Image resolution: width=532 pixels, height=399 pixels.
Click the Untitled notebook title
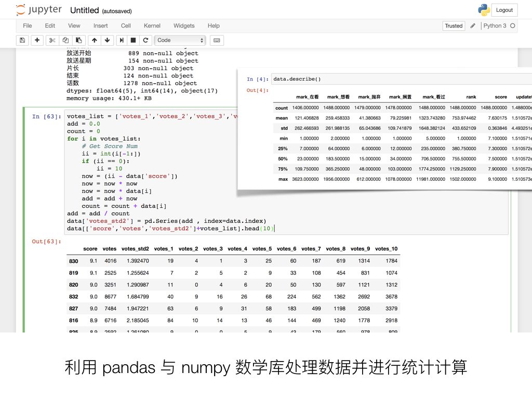point(84,9)
